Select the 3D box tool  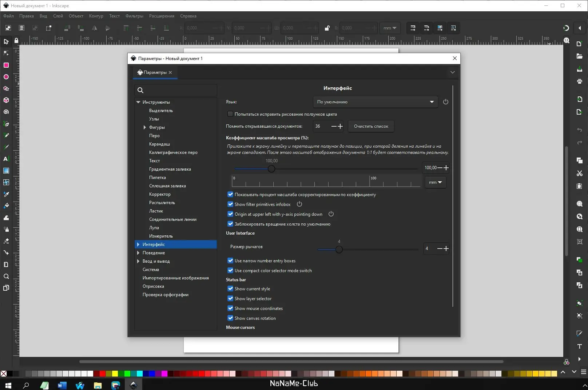6,100
